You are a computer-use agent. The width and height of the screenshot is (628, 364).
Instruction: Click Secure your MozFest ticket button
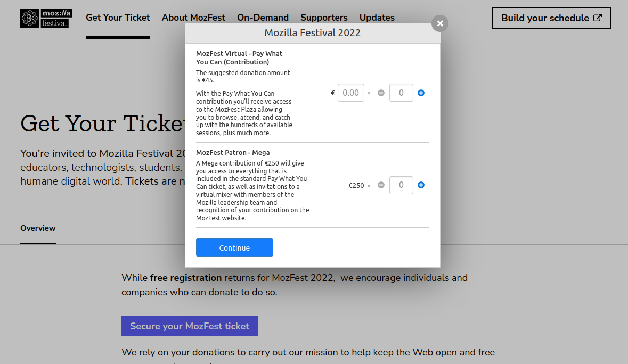click(190, 326)
